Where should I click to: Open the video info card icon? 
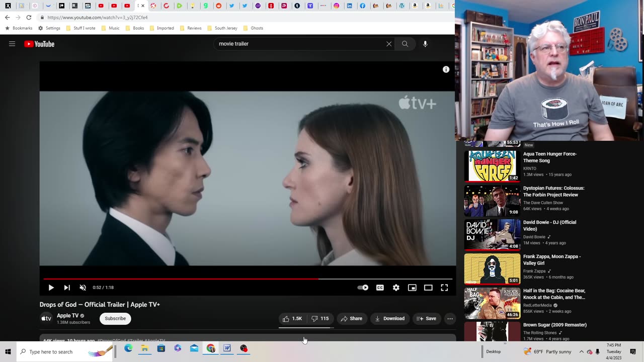[446, 69]
